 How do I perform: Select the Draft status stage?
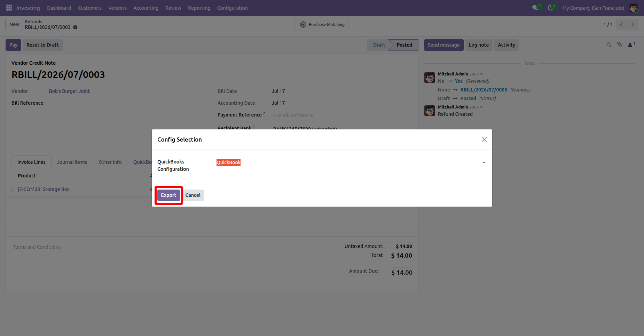point(379,45)
